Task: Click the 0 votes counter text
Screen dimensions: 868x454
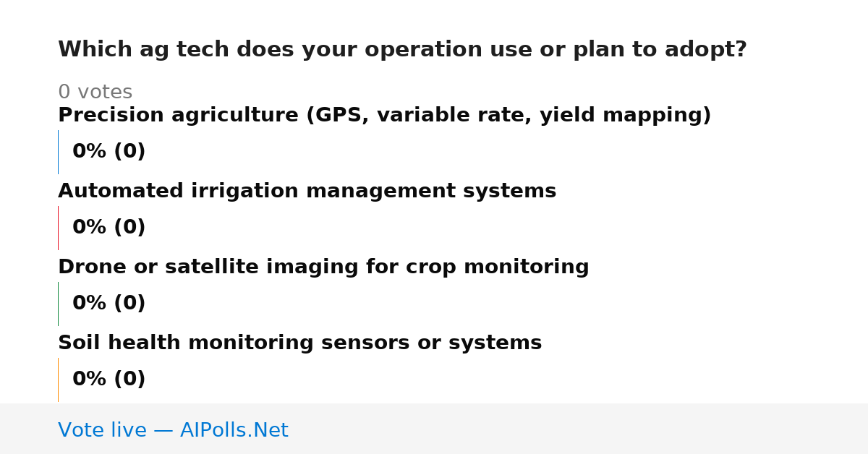Action: (x=95, y=93)
